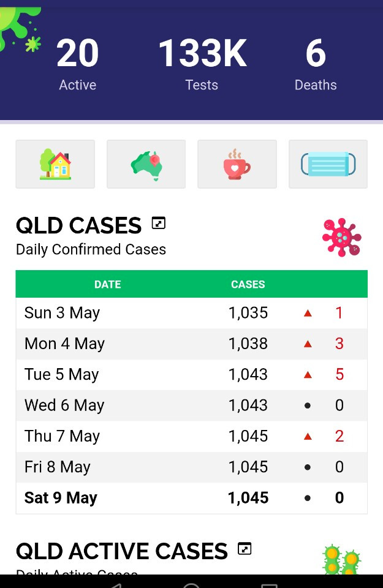The width and height of the screenshot is (383, 588).
Task: Select the Tue 5 May row
Action: point(191,374)
